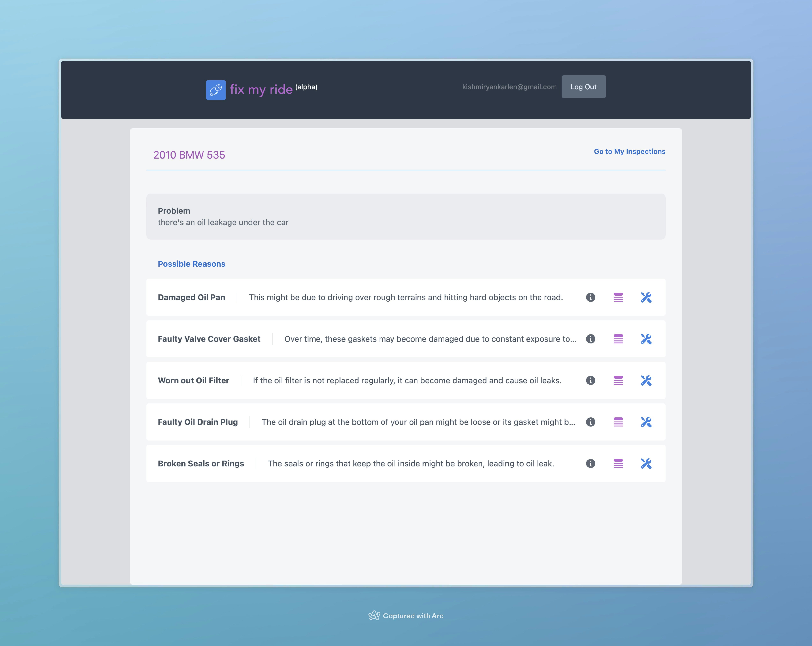Open list icon for Worn out Oil Filter
Screen dimensions: 812x646
click(618, 380)
